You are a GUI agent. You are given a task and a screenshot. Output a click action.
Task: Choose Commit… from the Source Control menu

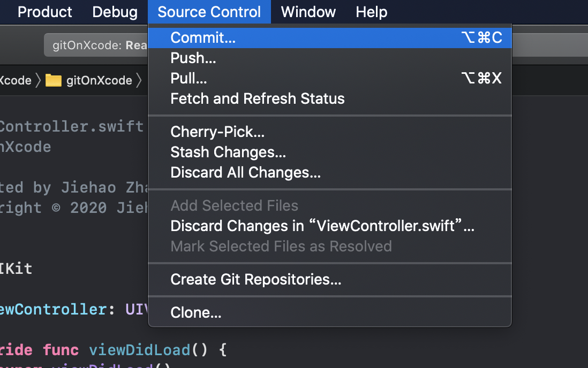tap(203, 37)
